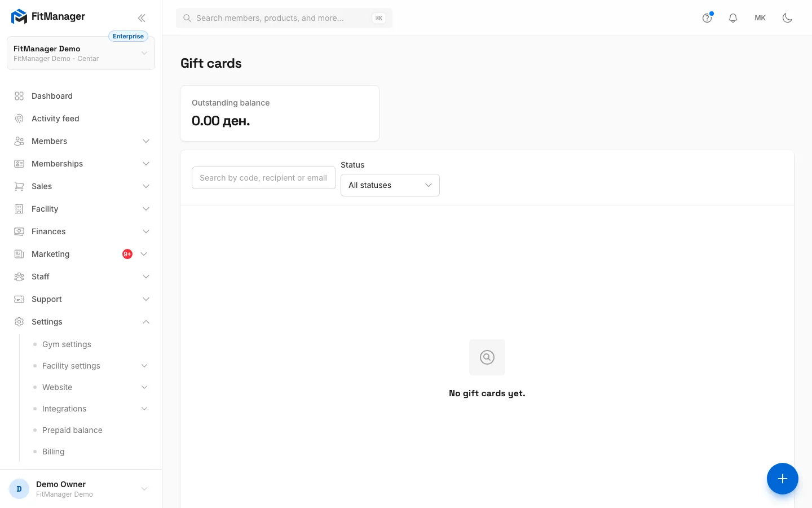Image resolution: width=812 pixels, height=508 pixels.
Task: Collapse the Settings menu chevron
Action: point(146,322)
